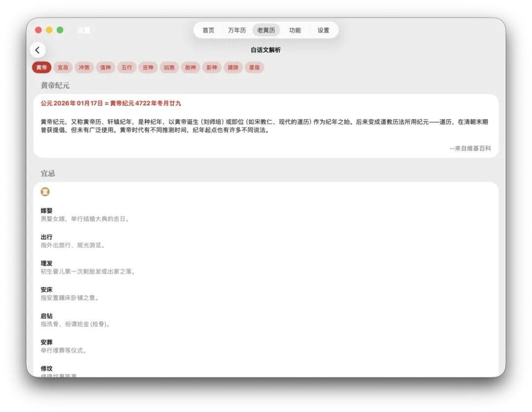The image size is (532, 412).
Task: Open the 值神 section chip
Action: [x=105, y=67]
